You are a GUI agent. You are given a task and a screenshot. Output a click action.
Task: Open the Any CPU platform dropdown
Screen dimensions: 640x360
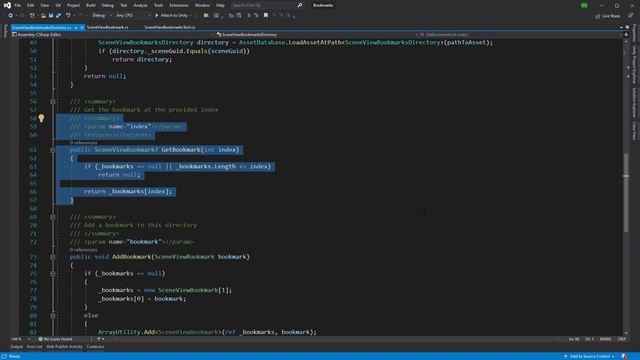[x=133, y=16]
